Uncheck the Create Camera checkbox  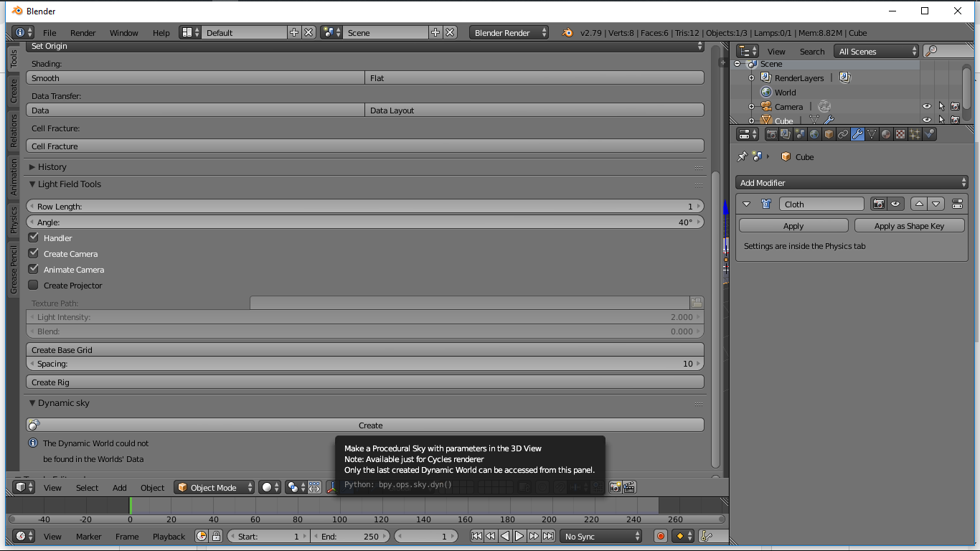coord(34,253)
